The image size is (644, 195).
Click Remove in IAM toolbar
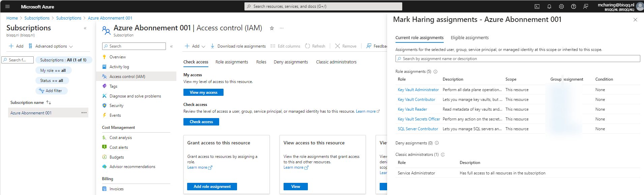pos(346,46)
